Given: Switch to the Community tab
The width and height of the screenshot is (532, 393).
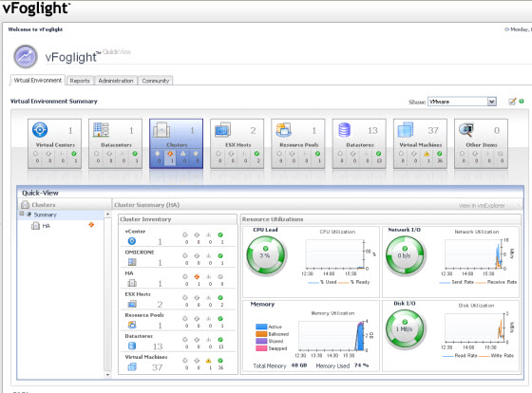Looking at the screenshot, I should click(156, 81).
